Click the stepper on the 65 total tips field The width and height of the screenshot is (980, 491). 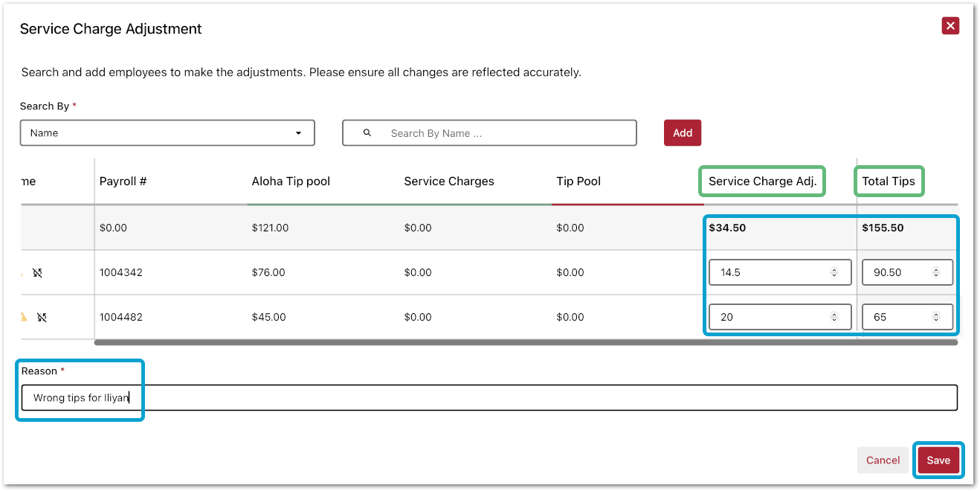tap(935, 318)
